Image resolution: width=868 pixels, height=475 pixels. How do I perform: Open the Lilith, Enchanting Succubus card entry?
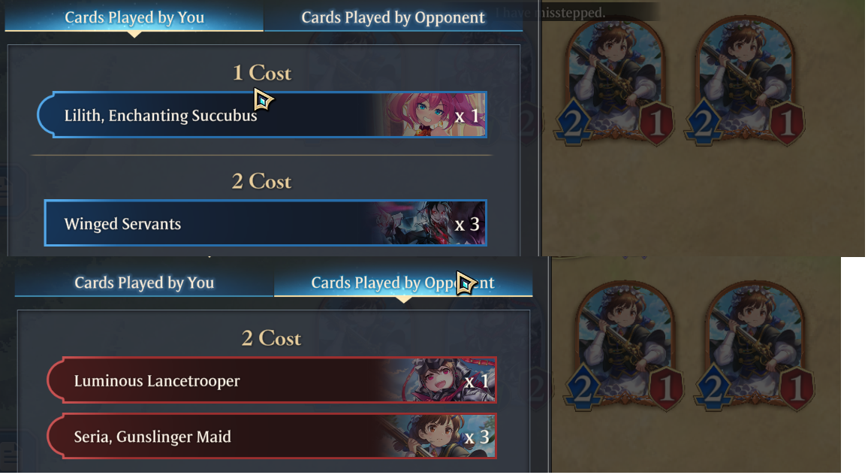(x=262, y=115)
